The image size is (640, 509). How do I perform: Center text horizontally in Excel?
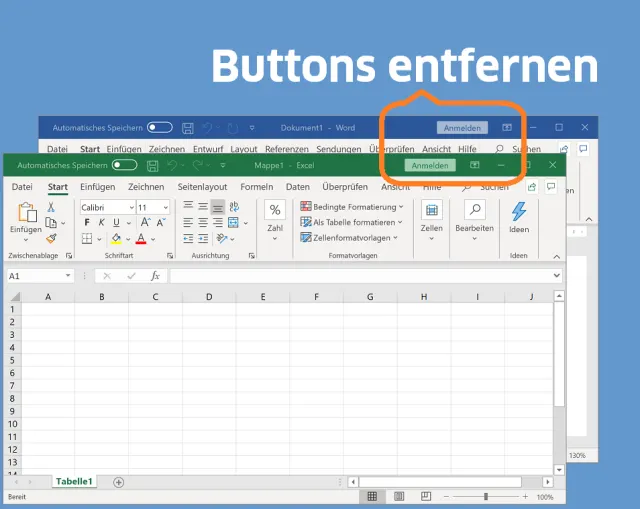(203, 222)
